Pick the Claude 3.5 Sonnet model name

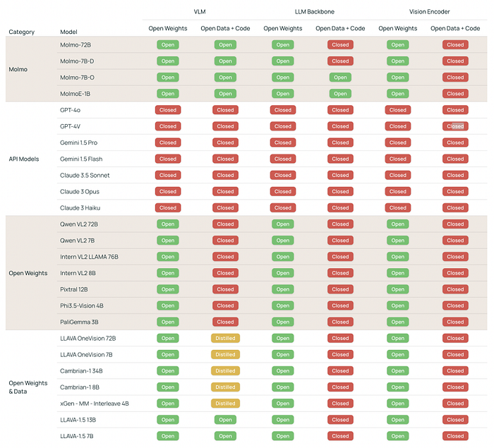85,175
